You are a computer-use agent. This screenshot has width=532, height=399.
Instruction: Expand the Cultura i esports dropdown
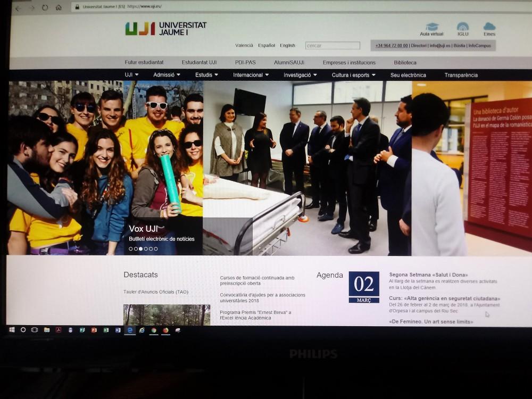[353, 75]
